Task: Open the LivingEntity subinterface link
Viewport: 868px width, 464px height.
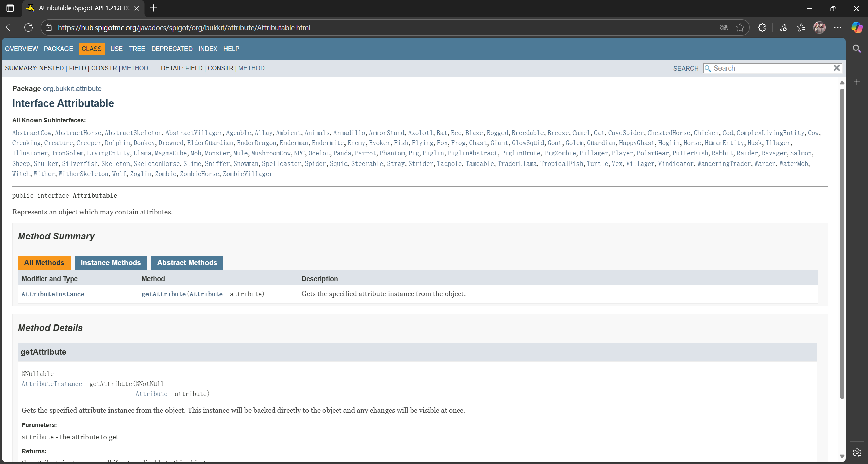Action: pyautogui.click(x=108, y=153)
